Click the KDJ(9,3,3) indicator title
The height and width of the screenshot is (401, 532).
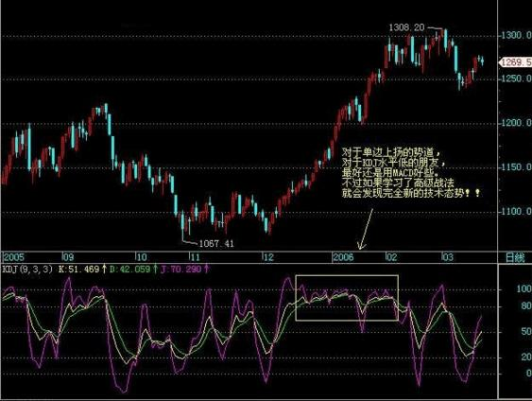coord(27,270)
